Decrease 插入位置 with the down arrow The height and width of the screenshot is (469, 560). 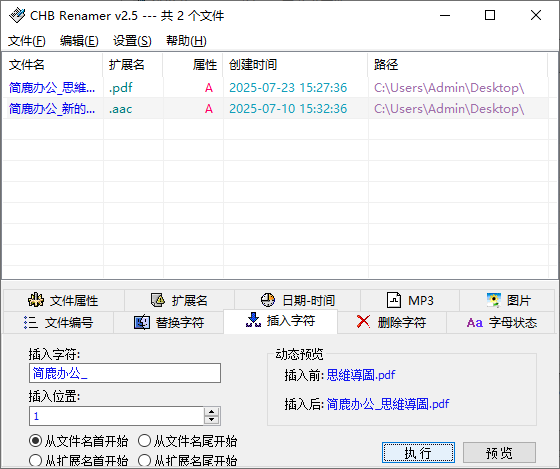[x=211, y=420]
